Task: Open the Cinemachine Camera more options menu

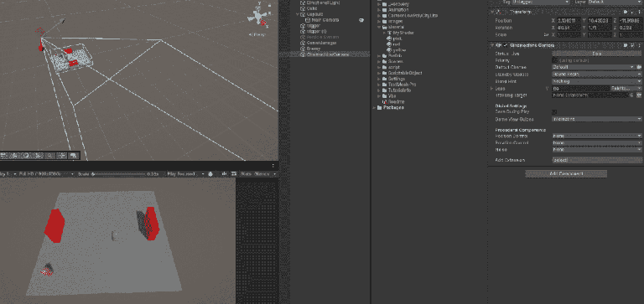Action: point(639,45)
